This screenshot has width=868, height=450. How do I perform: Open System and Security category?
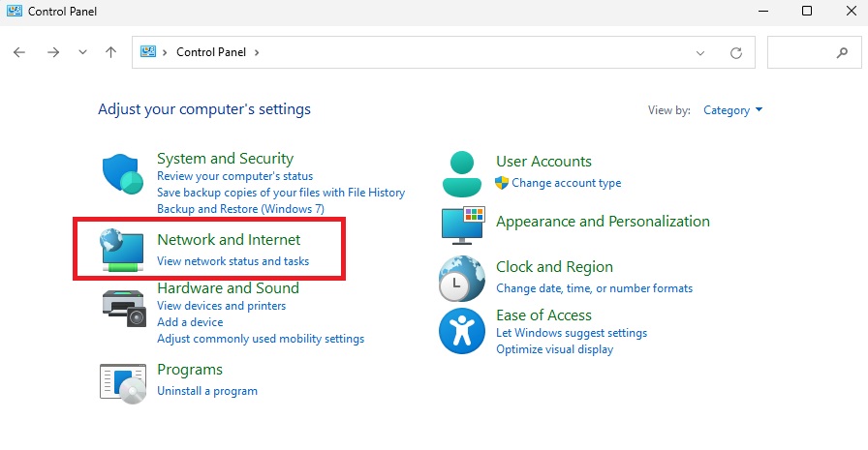[x=226, y=159]
